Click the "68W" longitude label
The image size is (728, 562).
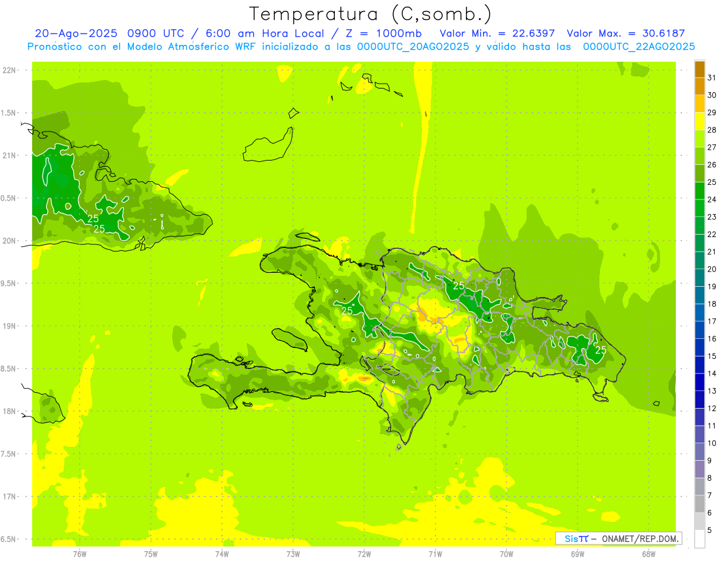click(649, 554)
